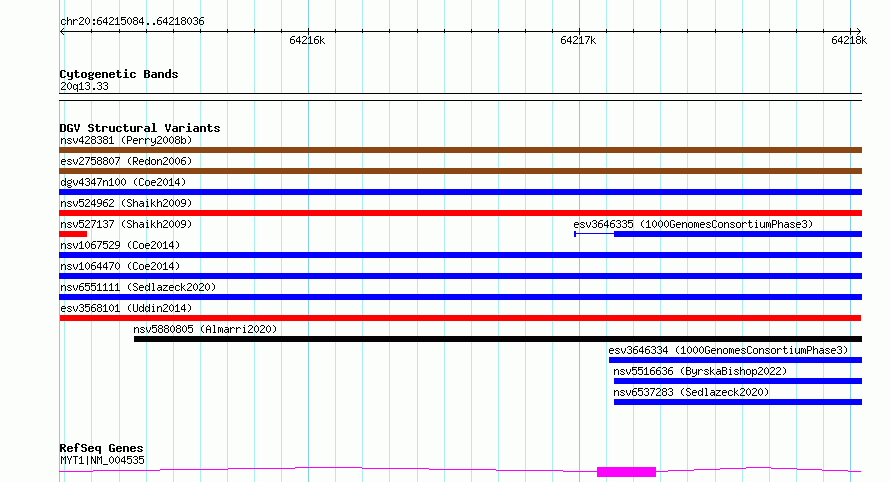Click the nsv524962 (Shaikh2009) red bar
The image size is (890, 482).
coord(460,213)
